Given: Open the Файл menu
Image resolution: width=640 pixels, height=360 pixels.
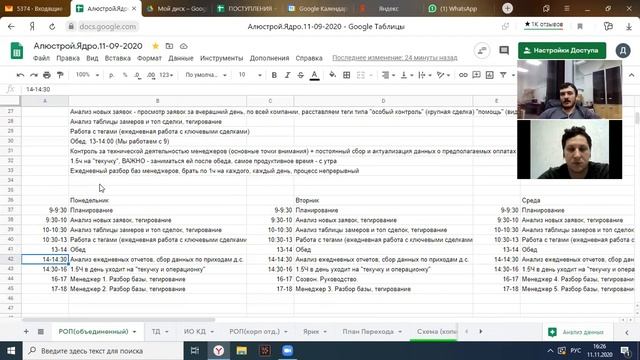Looking at the screenshot, I should pos(41,58).
